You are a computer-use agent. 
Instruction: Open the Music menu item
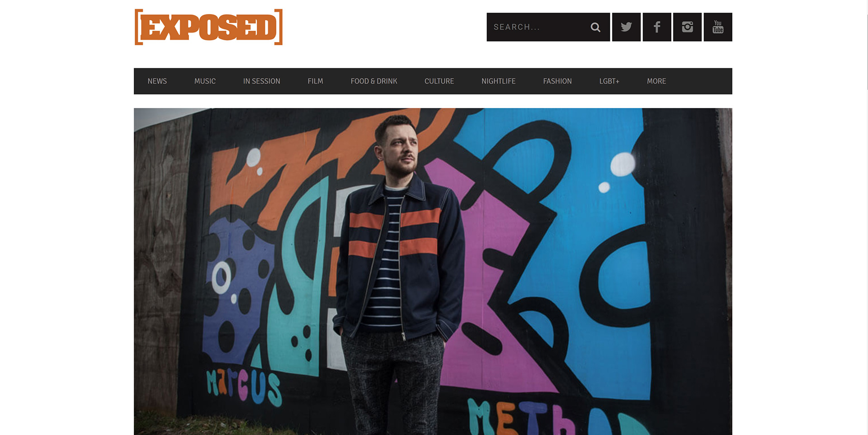[205, 81]
